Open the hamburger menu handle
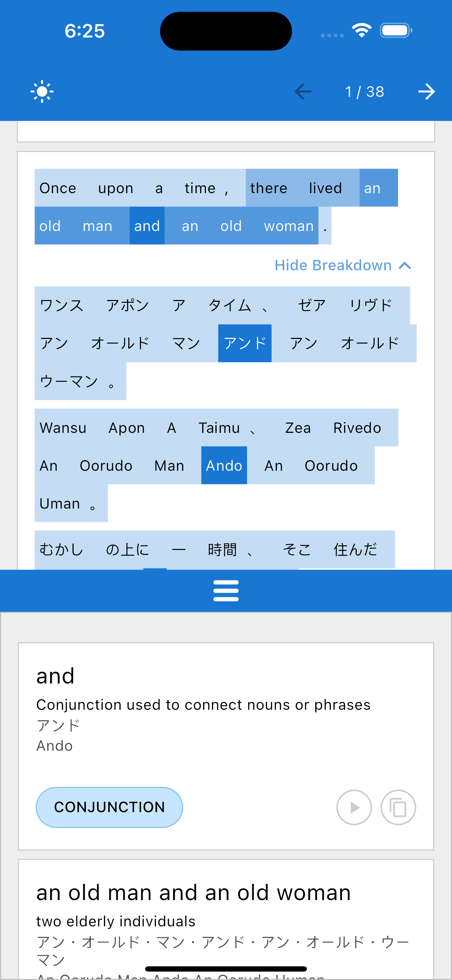This screenshot has height=980, width=452. pos(226,591)
